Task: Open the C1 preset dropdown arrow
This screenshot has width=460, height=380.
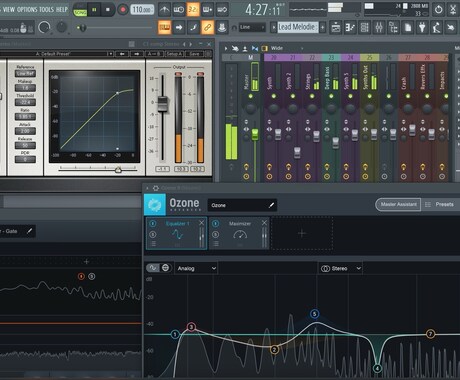Action: click(x=110, y=54)
